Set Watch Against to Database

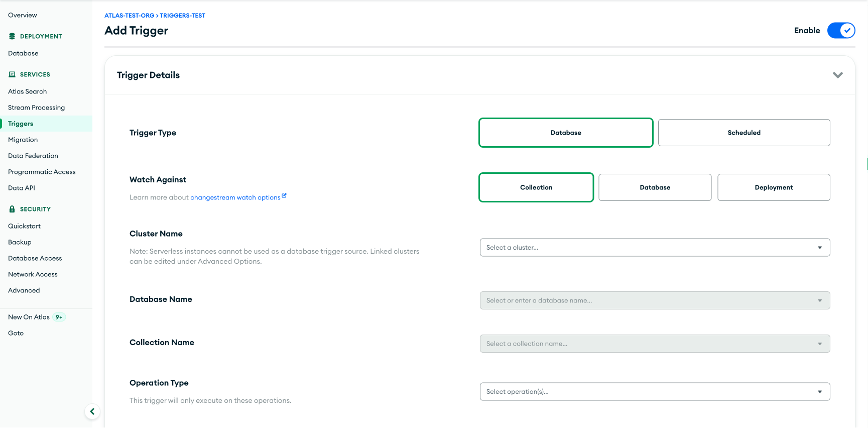[655, 187]
